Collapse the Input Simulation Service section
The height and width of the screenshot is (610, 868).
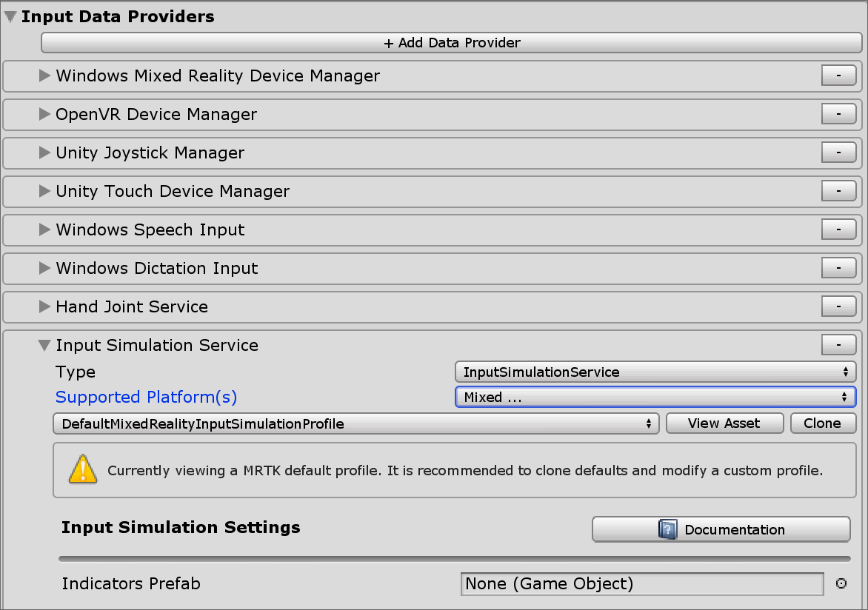(x=44, y=345)
